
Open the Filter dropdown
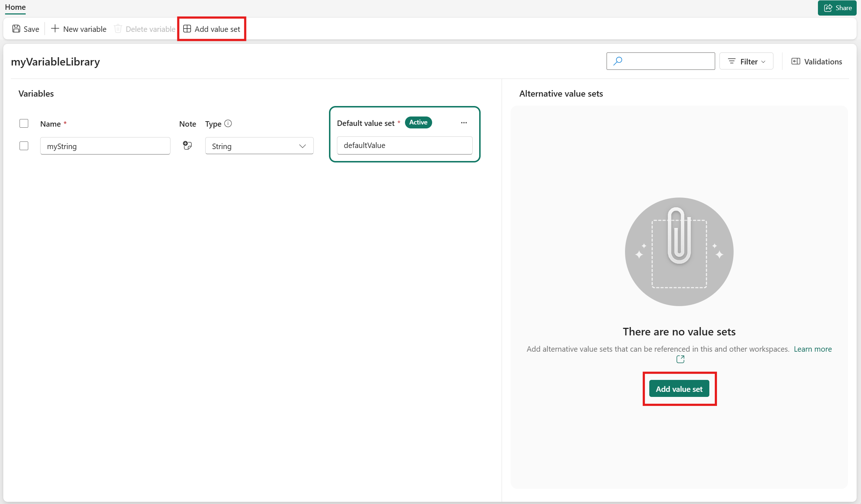pyautogui.click(x=746, y=62)
